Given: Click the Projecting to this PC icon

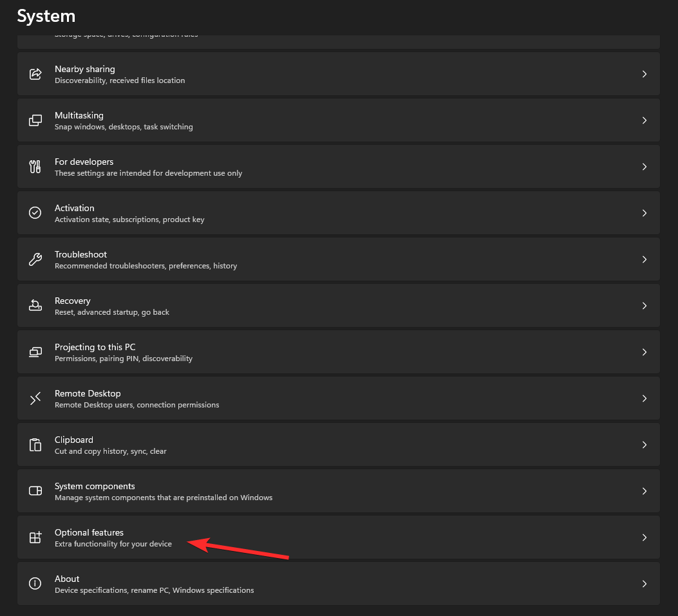Looking at the screenshot, I should [35, 351].
